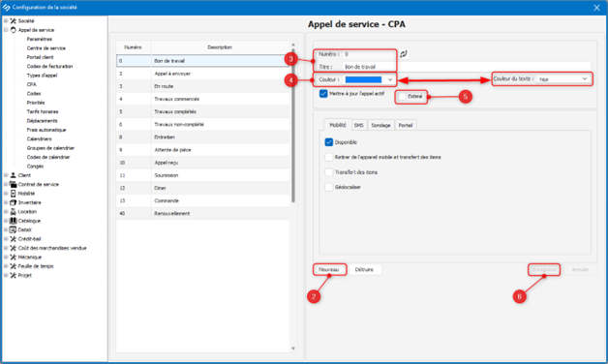Select the Attente de pièce row
The height and width of the screenshot is (364, 608).
click(x=202, y=150)
